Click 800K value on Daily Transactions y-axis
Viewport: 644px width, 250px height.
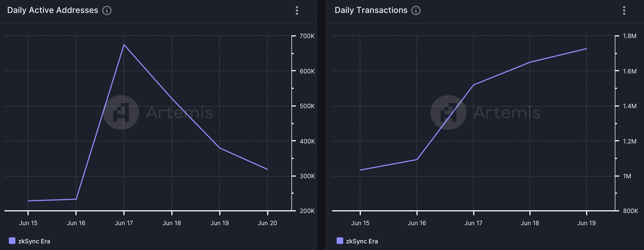pos(631,211)
